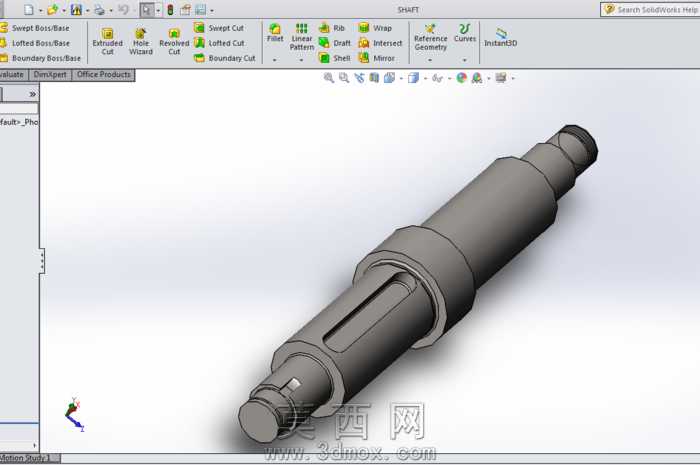This screenshot has height=465, width=700.
Task: Toggle Instant3D mode
Action: [500, 37]
